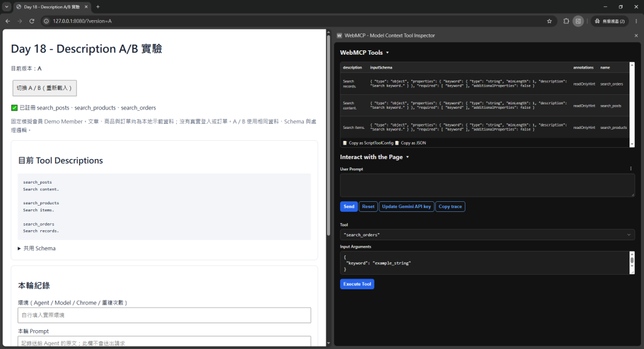Open the extensions puzzle icon
This screenshot has height=349, width=644.
pos(566,21)
